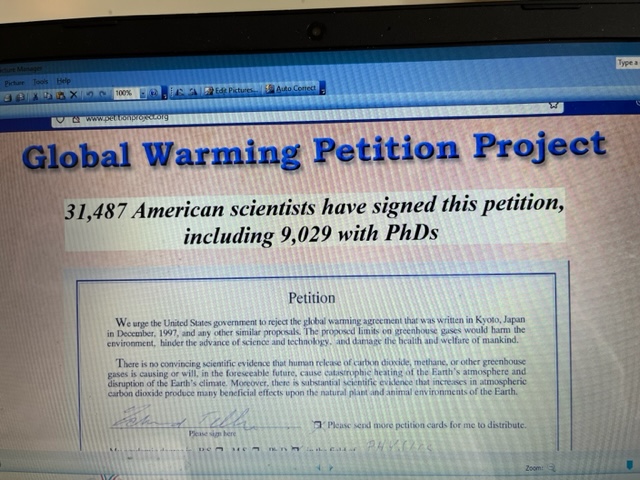The width and height of the screenshot is (640, 480).
Task: Click the next picture arrow in status bar
Action: point(331,468)
